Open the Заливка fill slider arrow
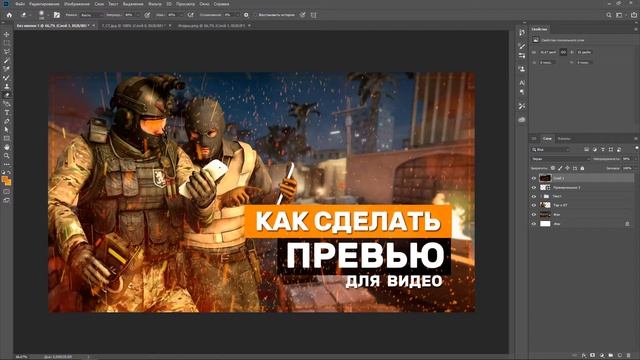The width and height of the screenshot is (640, 360). 636,168
